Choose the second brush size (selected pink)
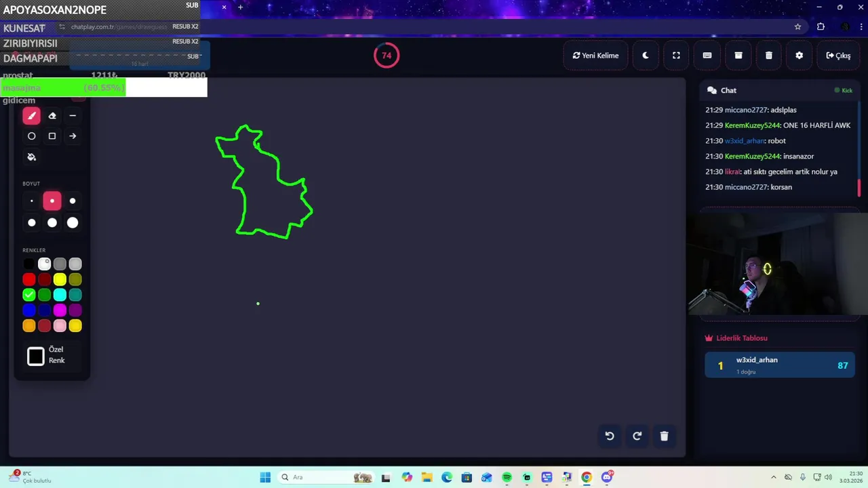Viewport: 868px width, 488px height. 52,201
